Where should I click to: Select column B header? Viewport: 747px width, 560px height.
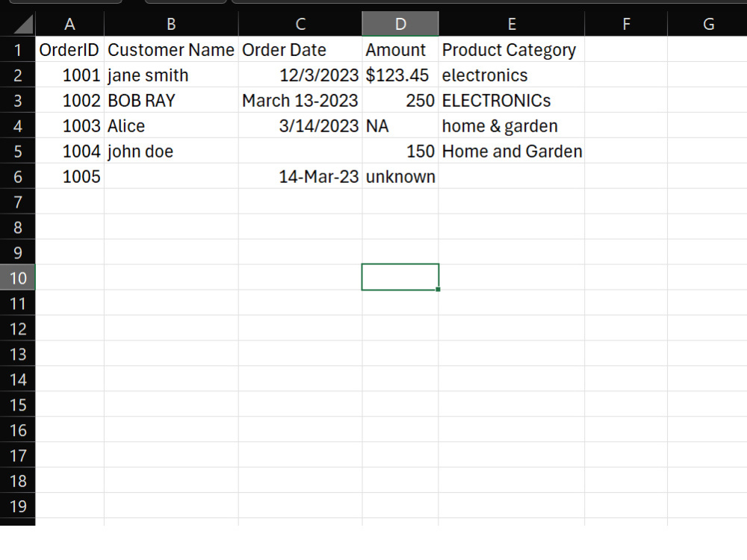pos(171,24)
